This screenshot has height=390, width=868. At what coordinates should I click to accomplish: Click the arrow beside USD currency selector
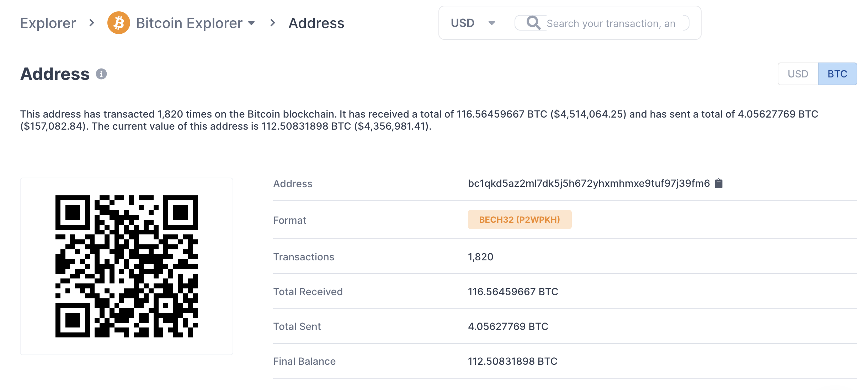492,23
